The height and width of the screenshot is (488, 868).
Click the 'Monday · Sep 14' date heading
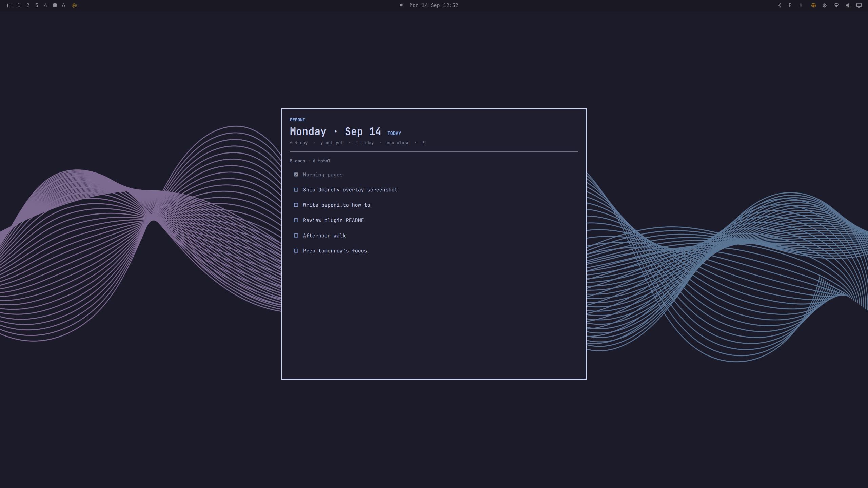tap(335, 131)
